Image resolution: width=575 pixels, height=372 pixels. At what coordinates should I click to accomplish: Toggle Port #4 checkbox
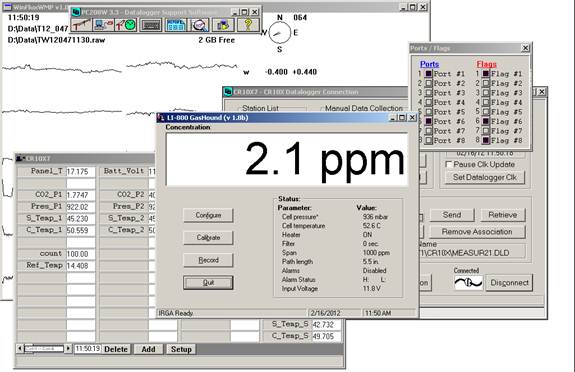coord(428,102)
